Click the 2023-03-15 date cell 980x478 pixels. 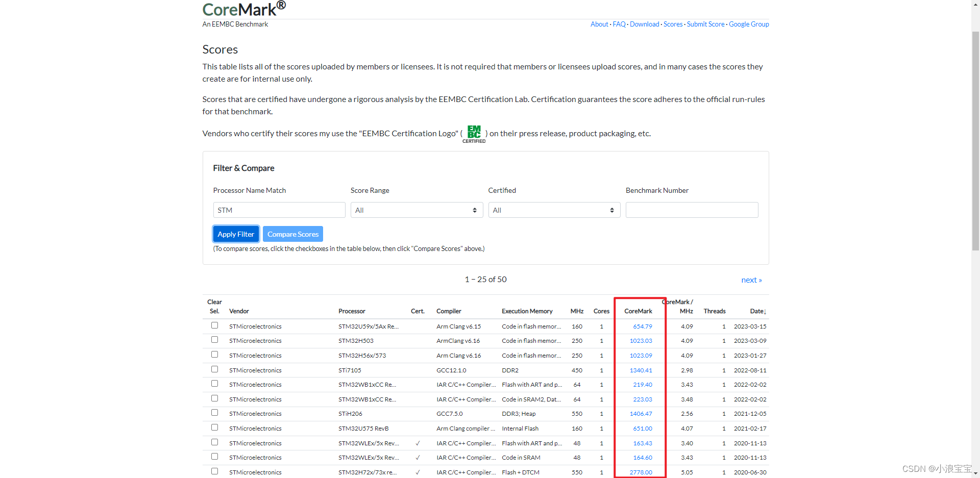tap(750, 326)
